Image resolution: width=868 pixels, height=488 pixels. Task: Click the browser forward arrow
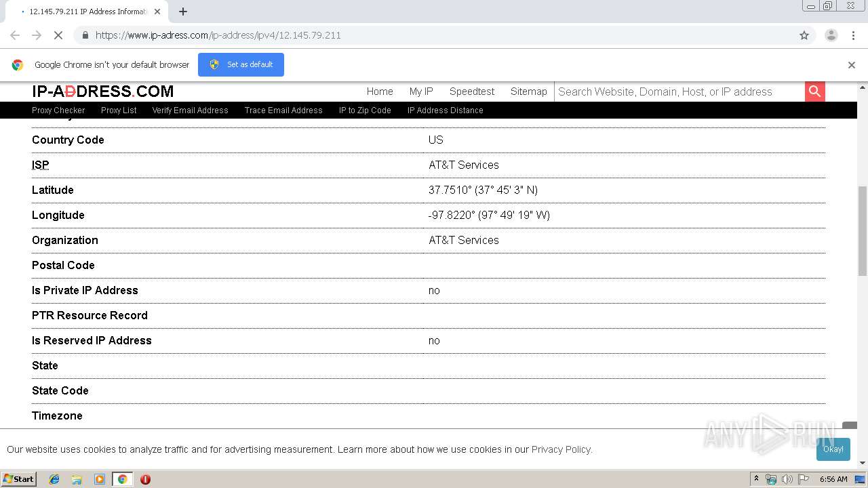click(37, 35)
